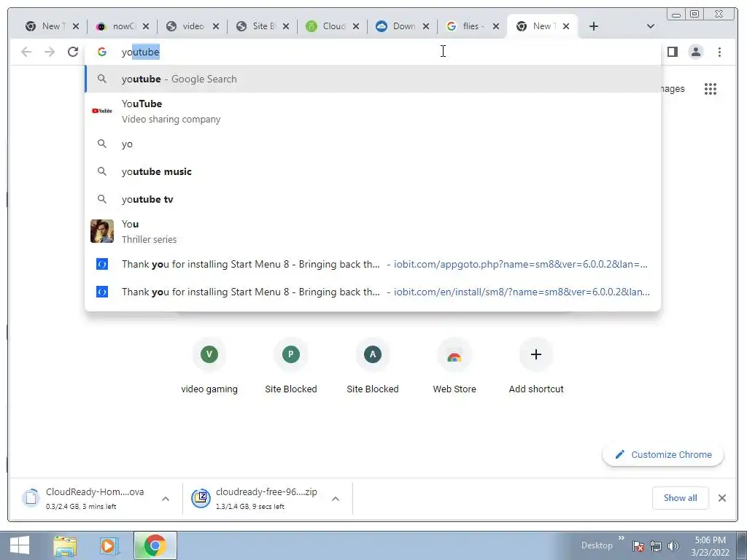Close the flies tab

[496, 26]
